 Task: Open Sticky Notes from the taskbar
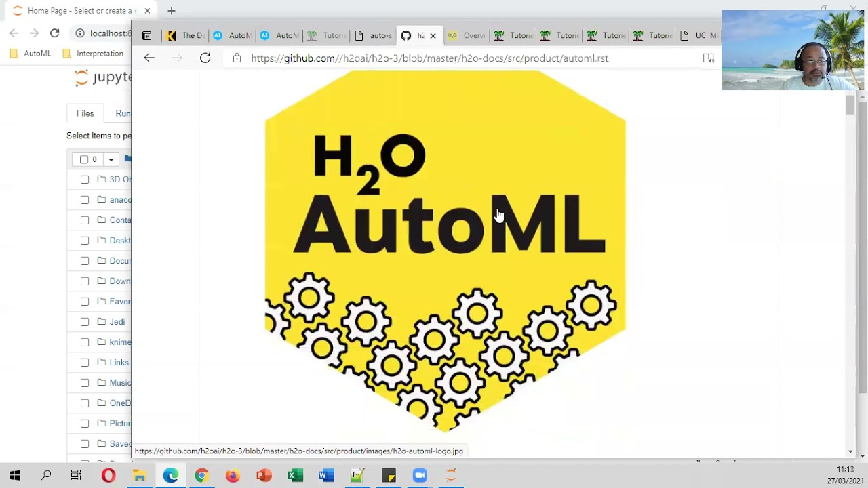tap(389, 476)
